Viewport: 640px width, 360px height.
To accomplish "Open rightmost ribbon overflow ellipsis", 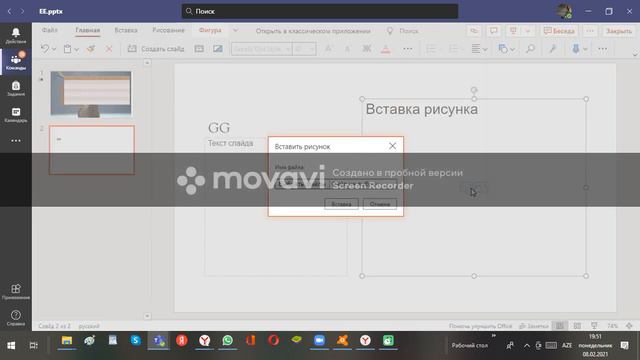I will [x=602, y=49].
